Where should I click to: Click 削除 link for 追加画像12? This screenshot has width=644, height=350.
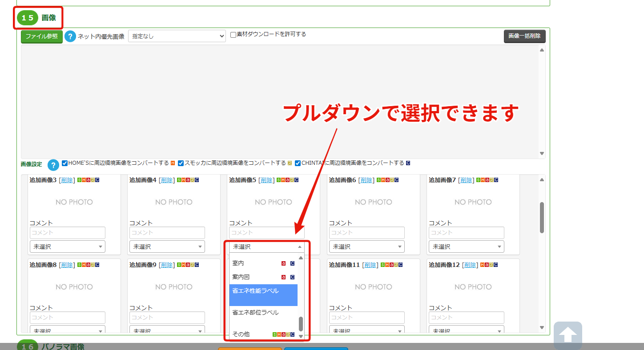point(470,265)
